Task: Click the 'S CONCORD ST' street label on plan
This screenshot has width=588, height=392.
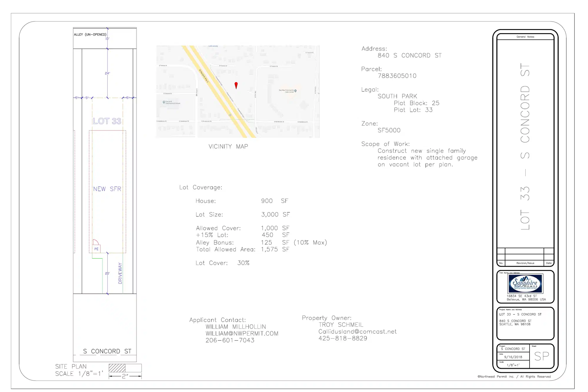Action: click(107, 351)
